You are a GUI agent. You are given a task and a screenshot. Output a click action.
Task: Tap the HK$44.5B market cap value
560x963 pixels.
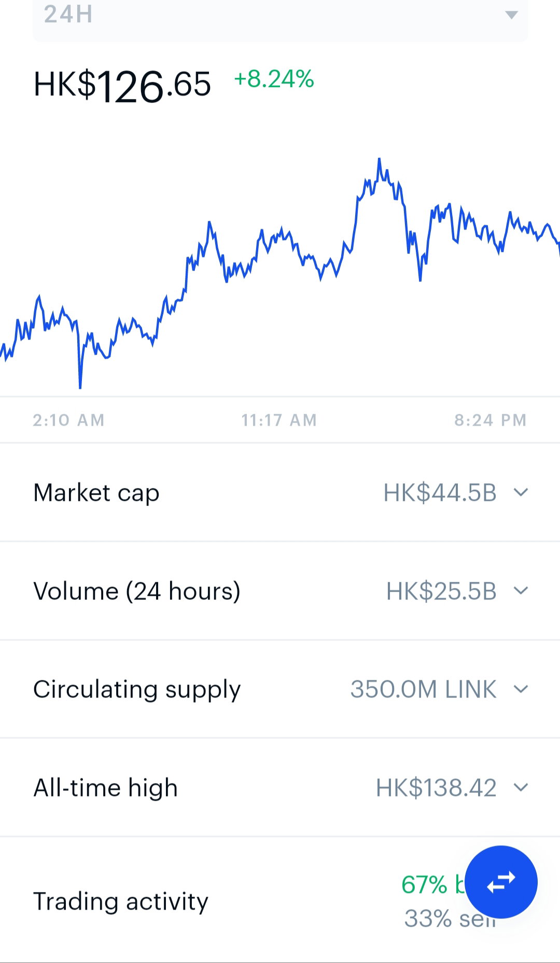pos(440,493)
